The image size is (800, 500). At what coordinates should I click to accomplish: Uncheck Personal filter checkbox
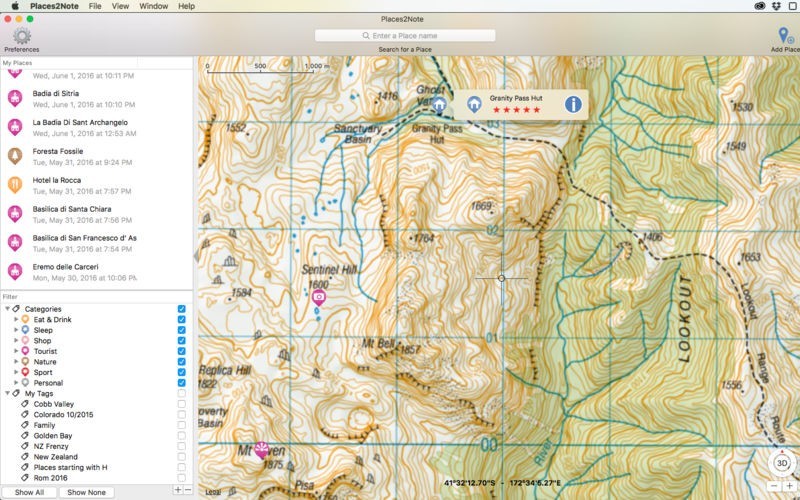pos(182,383)
